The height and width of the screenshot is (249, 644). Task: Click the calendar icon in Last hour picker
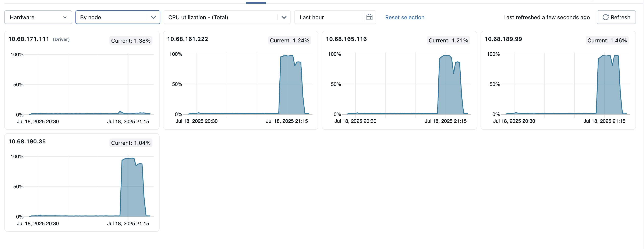click(x=369, y=17)
